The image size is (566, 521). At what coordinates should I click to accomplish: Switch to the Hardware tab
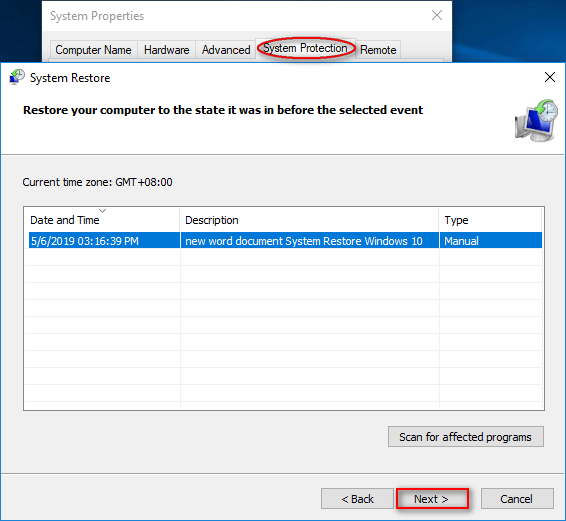point(166,50)
